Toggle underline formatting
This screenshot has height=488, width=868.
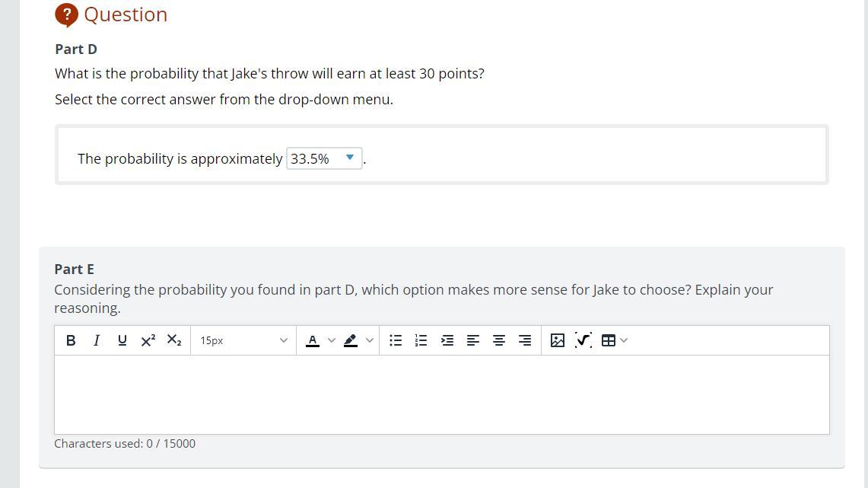[x=122, y=340]
